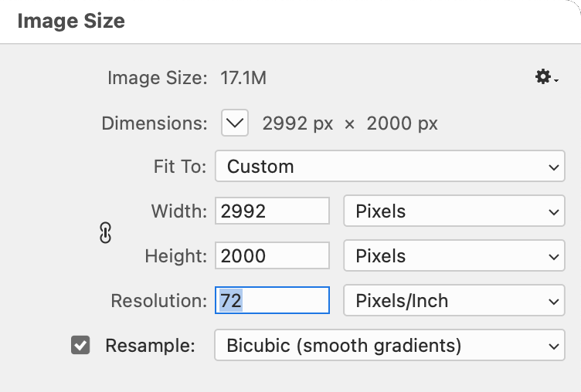Click the Fit To label

point(181,167)
